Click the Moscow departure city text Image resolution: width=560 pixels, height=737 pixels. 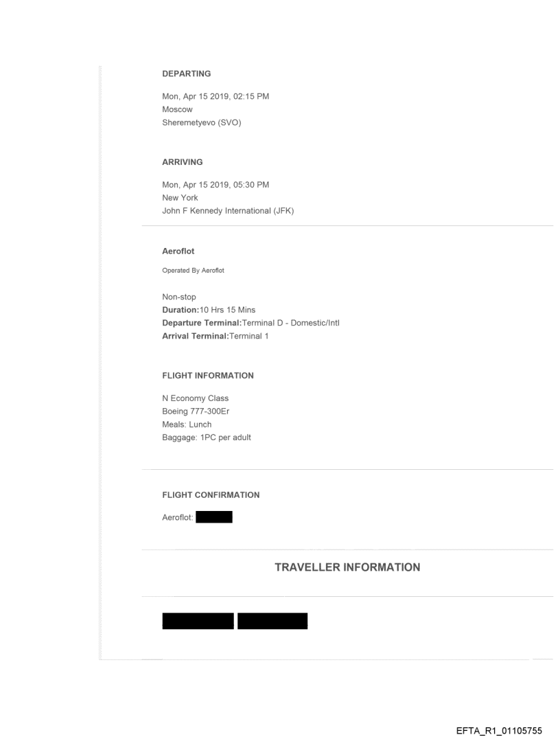tap(177, 109)
